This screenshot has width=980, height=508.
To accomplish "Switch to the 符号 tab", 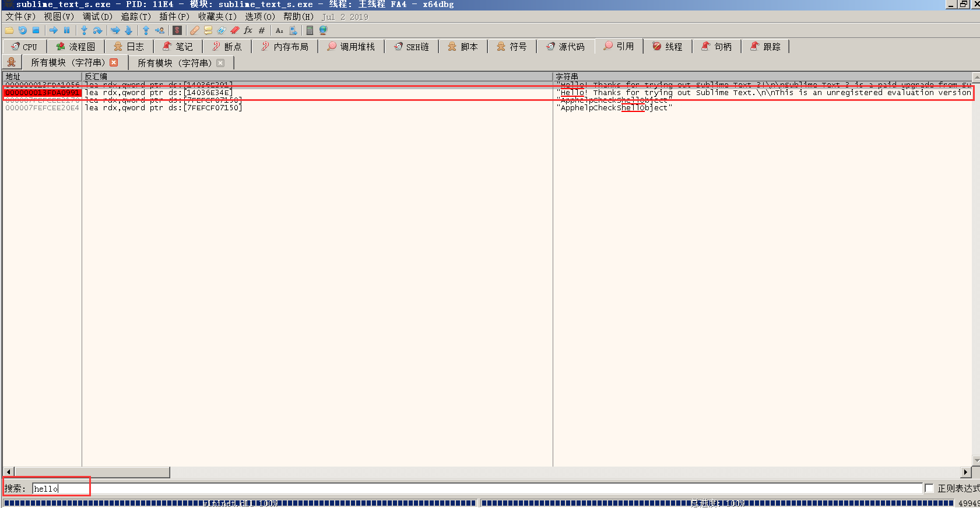I will [x=512, y=47].
